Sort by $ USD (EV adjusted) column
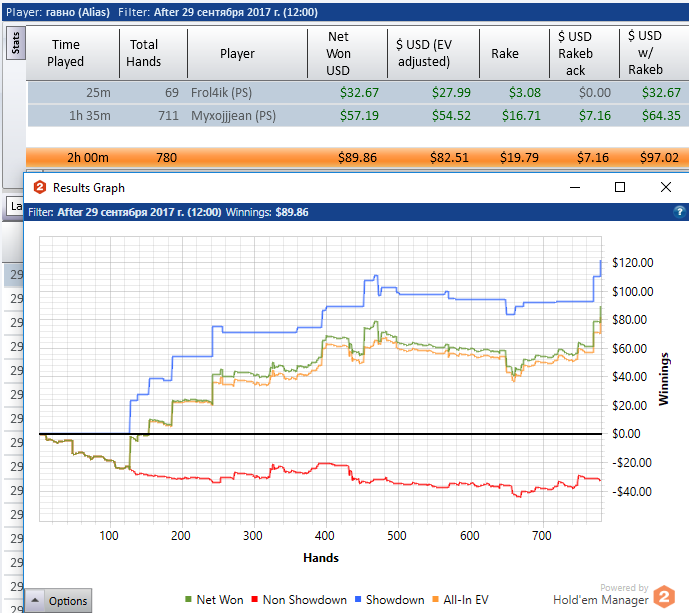The width and height of the screenshot is (689, 613). (x=424, y=53)
